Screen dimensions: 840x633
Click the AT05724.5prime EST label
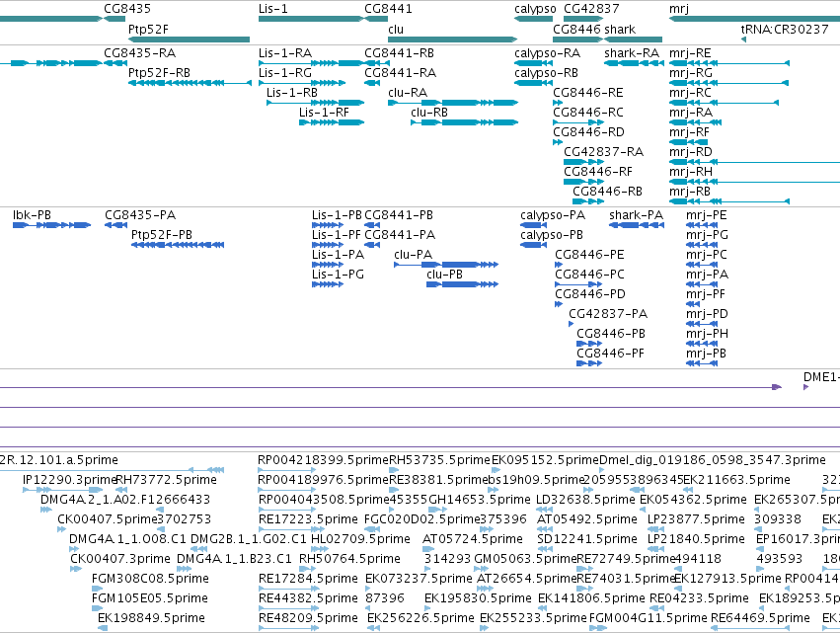point(473,538)
